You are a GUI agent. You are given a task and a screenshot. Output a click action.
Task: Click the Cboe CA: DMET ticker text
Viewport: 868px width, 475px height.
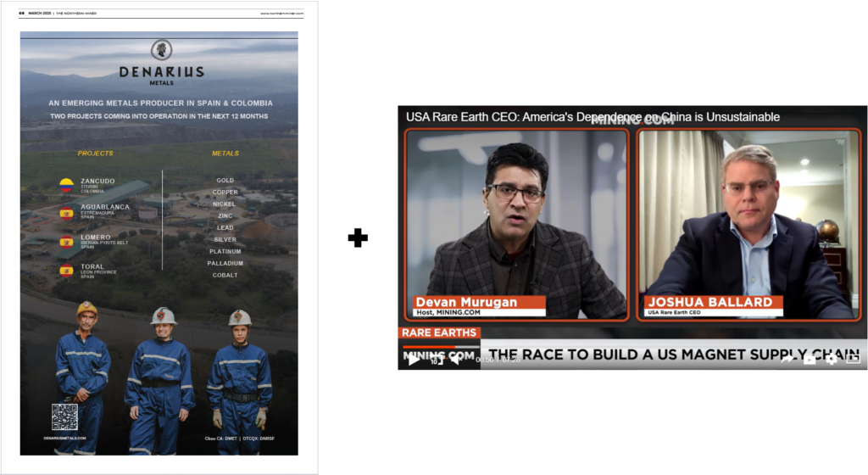223,438
